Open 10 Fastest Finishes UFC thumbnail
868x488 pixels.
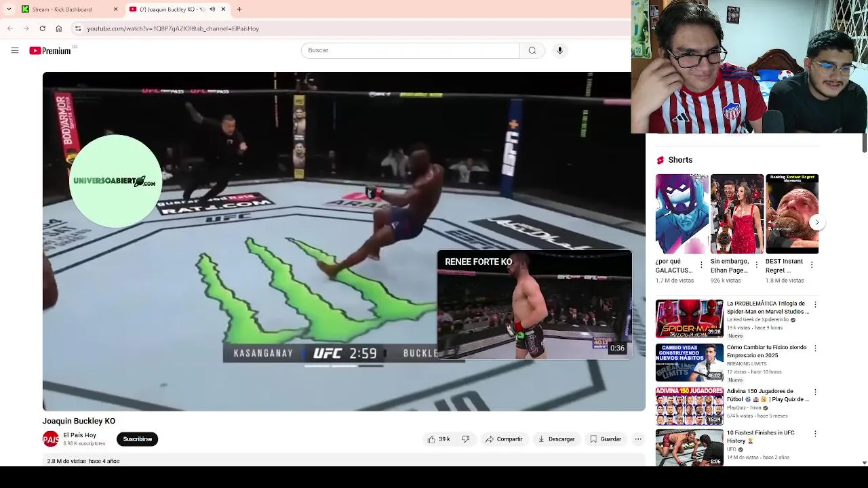(690, 448)
